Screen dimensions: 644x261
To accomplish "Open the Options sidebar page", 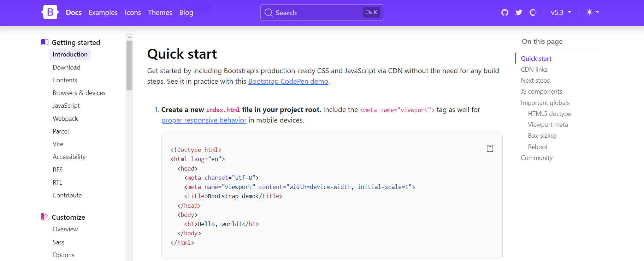I will pos(64,255).
